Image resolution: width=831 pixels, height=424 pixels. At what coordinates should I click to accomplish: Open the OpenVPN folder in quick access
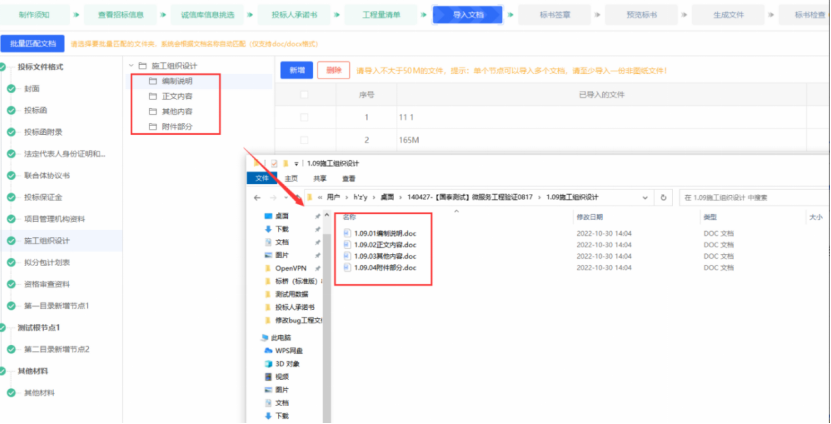[x=290, y=268]
